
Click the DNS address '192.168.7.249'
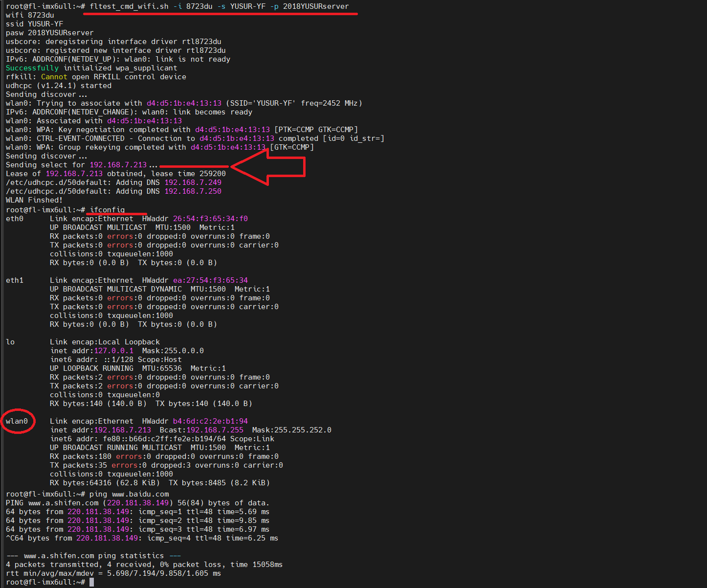pyautogui.click(x=193, y=182)
